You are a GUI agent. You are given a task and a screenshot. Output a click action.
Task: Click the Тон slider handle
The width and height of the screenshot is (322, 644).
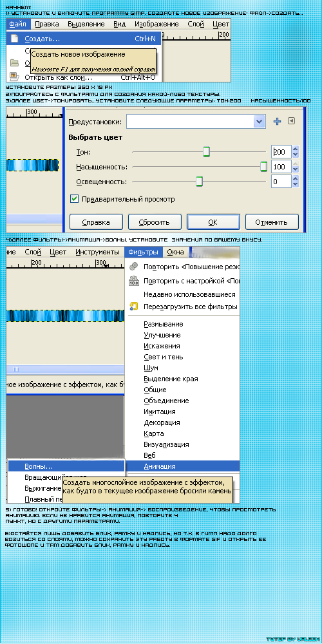click(x=207, y=152)
